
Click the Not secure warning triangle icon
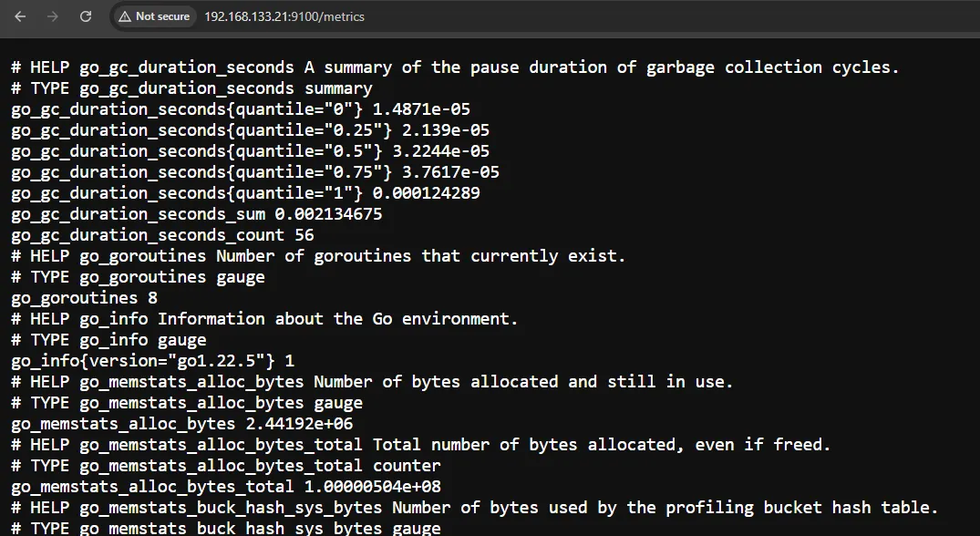tap(125, 16)
